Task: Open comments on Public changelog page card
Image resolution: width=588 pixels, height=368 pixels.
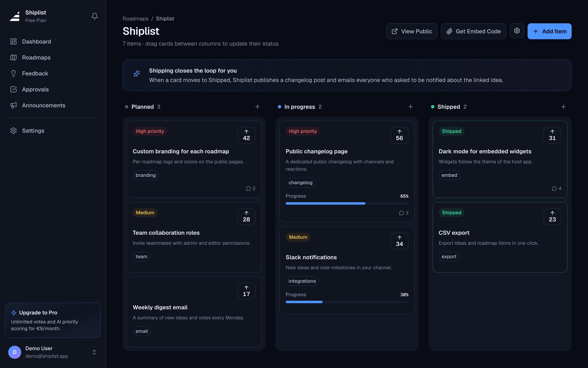Action: (x=404, y=213)
